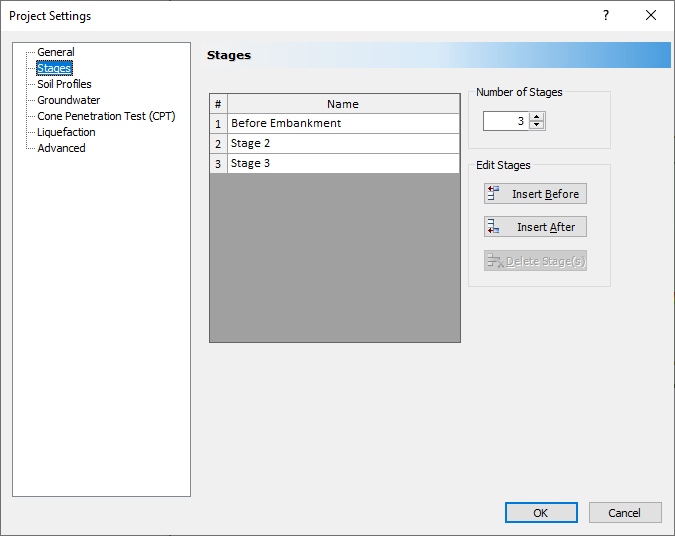Screen dimensions: 675x536
Task: Click the question mark help button
Action: (606, 15)
